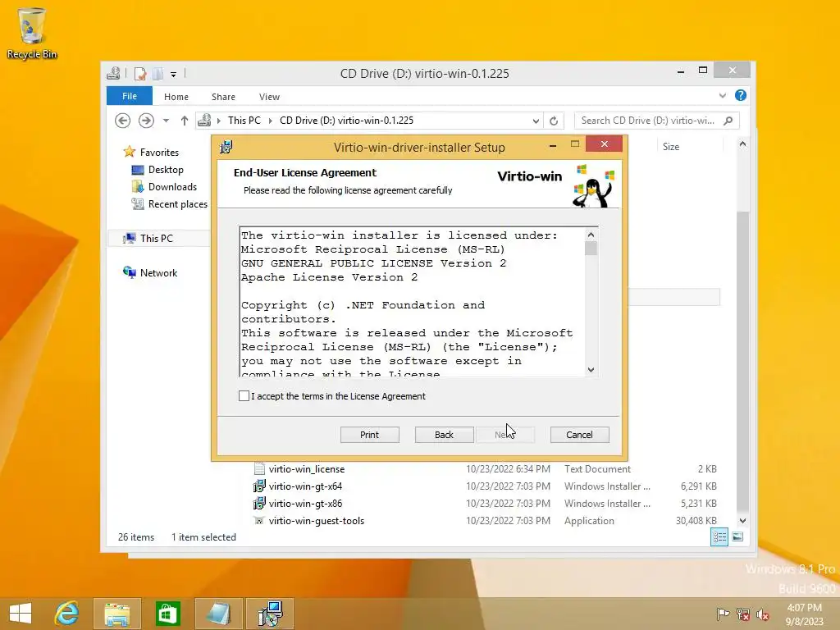Click the Back button in Setup dialog
Viewport: 840px width, 630px height.
click(444, 435)
